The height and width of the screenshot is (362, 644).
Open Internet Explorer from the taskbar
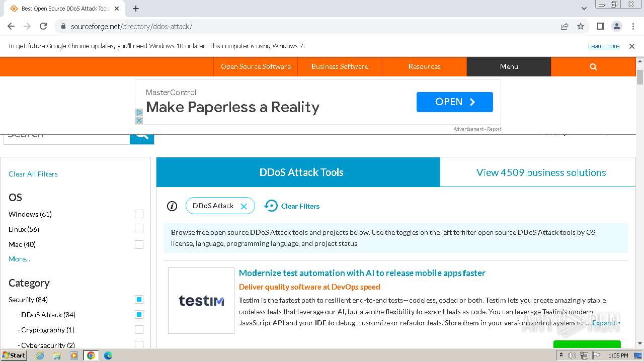click(x=40, y=355)
